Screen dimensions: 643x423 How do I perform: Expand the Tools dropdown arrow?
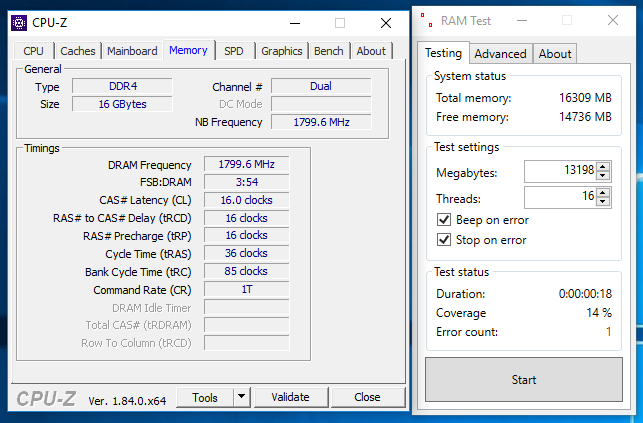[242, 397]
